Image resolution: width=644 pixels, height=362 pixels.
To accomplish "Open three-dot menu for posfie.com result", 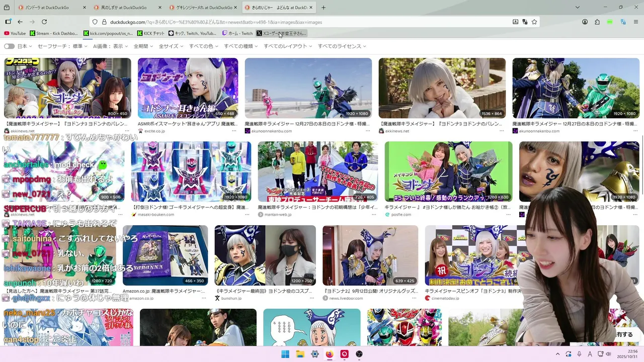I will 508,214.
